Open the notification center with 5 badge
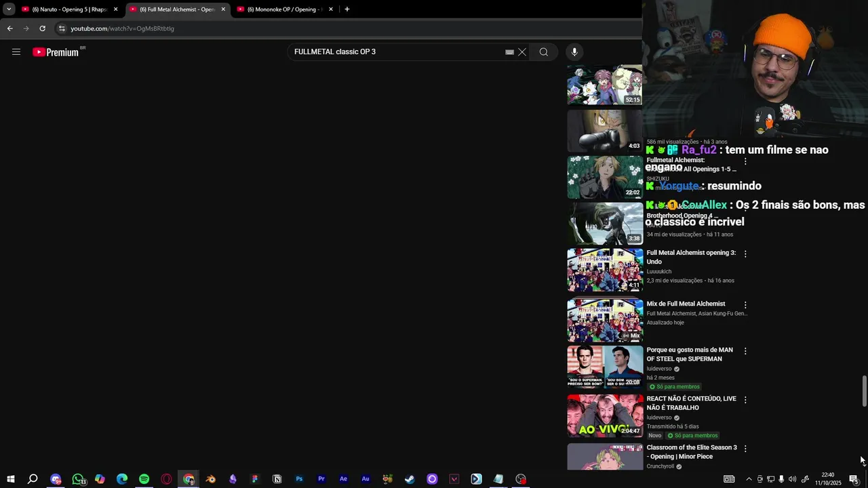The width and height of the screenshot is (868, 488). click(854, 479)
